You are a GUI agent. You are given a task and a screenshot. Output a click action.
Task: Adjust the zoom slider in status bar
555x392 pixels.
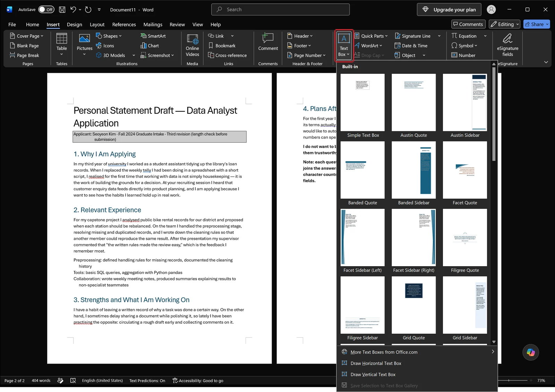coord(509,381)
